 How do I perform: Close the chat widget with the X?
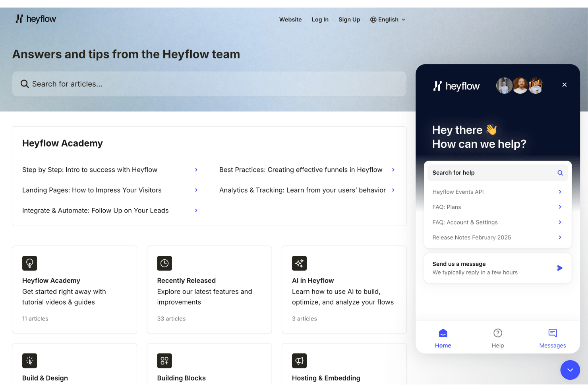click(565, 85)
